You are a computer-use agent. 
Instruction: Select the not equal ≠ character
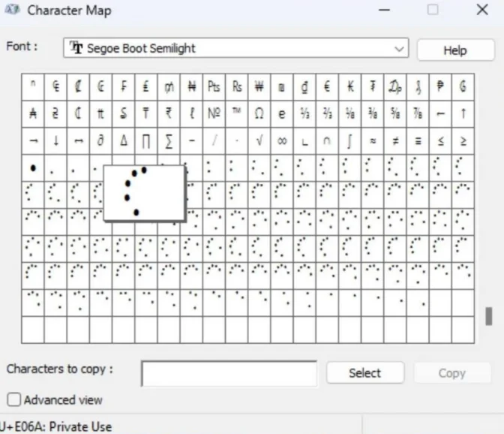(395, 141)
